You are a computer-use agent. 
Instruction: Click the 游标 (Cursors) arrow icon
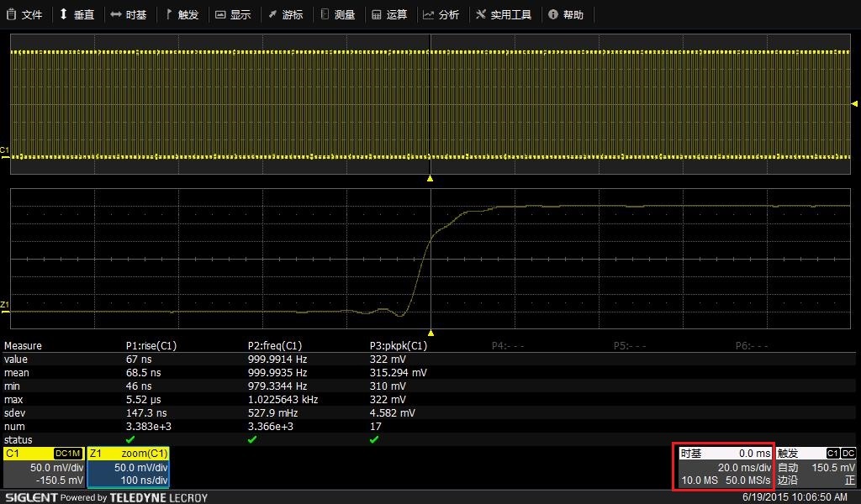tap(272, 15)
